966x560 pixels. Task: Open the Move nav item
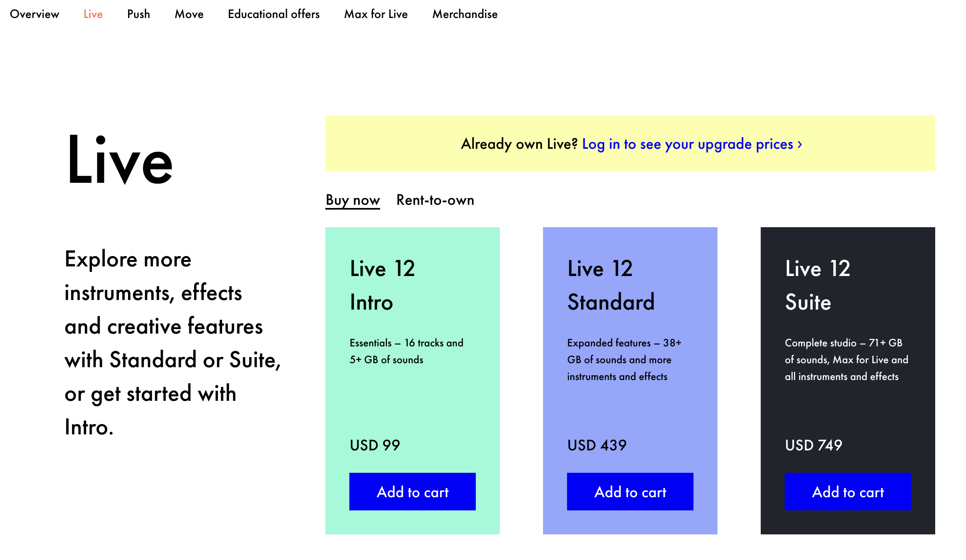pyautogui.click(x=189, y=14)
